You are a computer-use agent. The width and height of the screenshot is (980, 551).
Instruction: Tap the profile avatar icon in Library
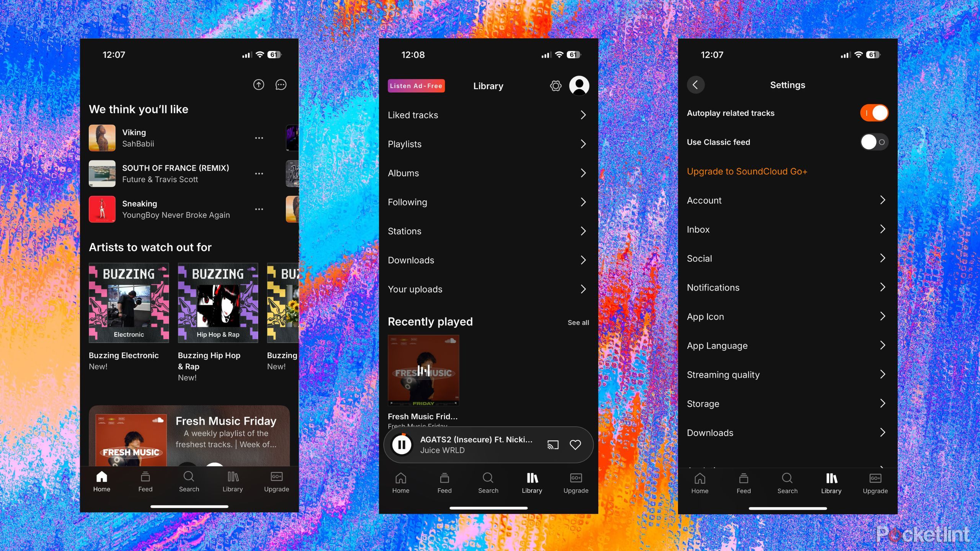tap(579, 85)
